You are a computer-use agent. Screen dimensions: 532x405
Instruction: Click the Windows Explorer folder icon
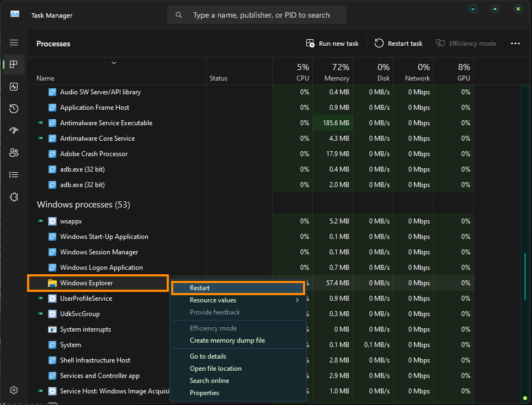click(x=52, y=283)
